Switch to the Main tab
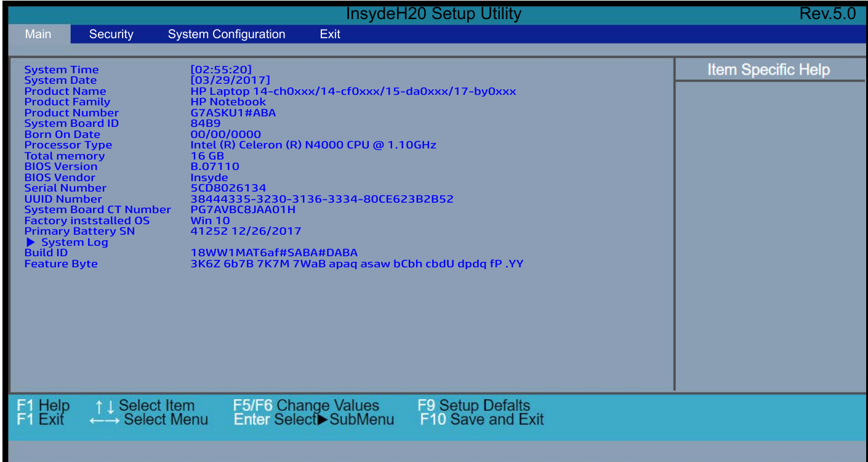The height and width of the screenshot is (462, 868). point(38,34)
